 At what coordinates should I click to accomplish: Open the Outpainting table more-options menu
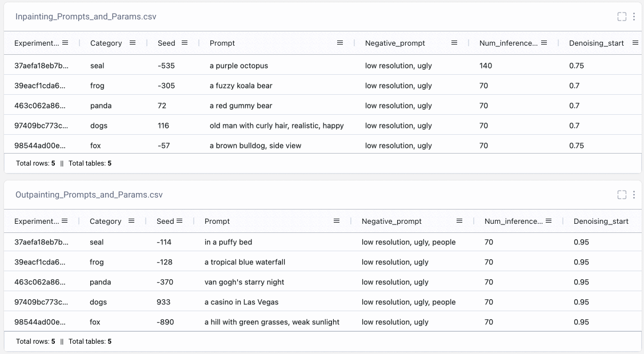point(634,195)
